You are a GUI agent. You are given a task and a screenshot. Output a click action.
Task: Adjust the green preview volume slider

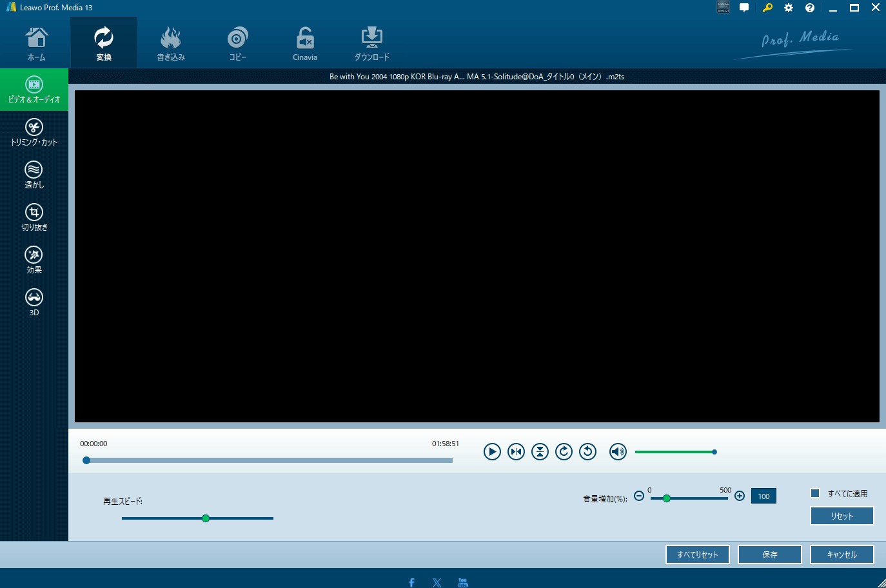[x=676, y=452]
